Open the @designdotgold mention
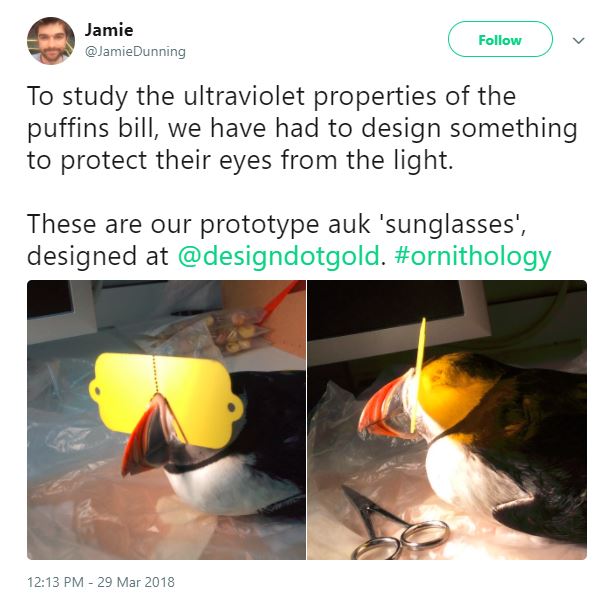Image resolution: width=615 pixels, height=596 pixels. 278,256
